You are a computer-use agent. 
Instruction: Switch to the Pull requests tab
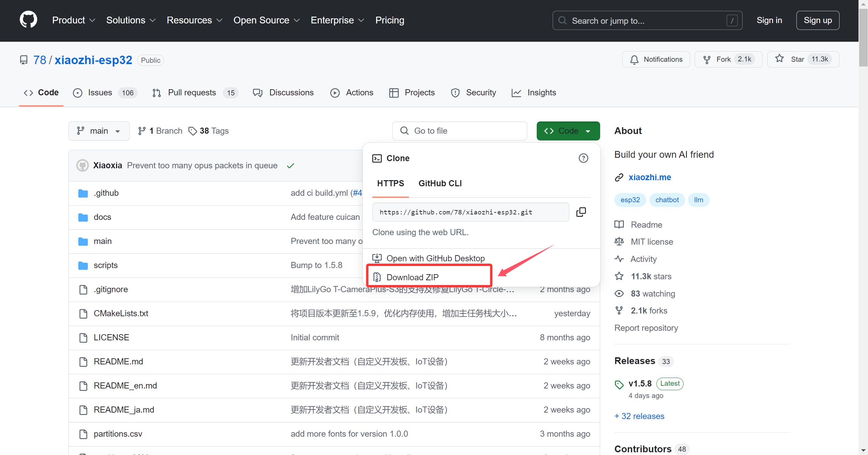[x=195, y=93]
